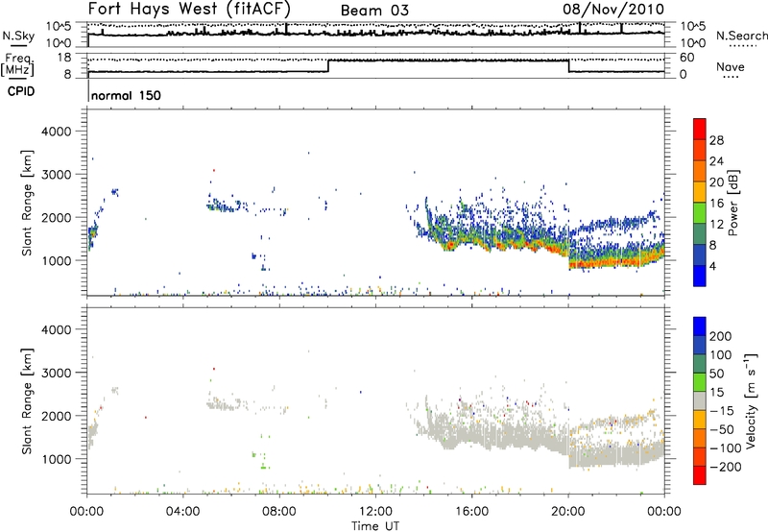Image resolution: width=768 pixels, height=532 pixels.
Task: Select the "N.Sky" axis label
Action: (18, 36)
